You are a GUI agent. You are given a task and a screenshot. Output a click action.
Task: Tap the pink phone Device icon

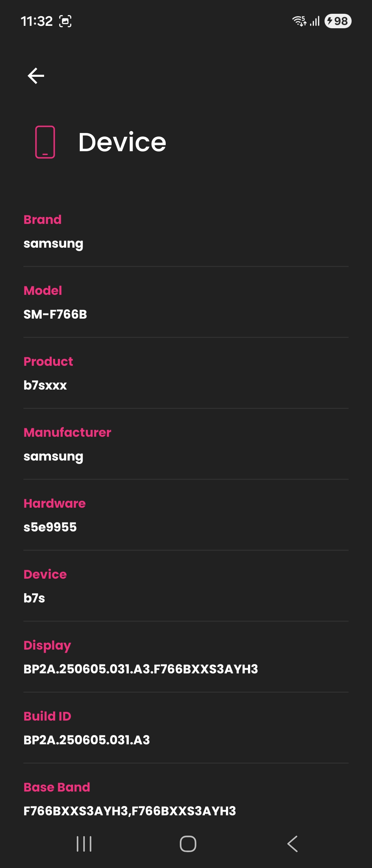coord(45,142)
